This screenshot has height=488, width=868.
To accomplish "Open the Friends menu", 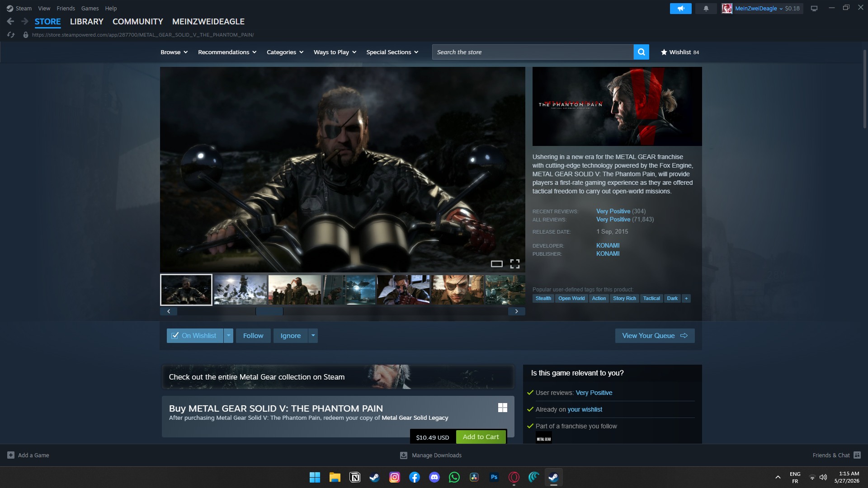I will pyautogui.click(x=66, y=8).
